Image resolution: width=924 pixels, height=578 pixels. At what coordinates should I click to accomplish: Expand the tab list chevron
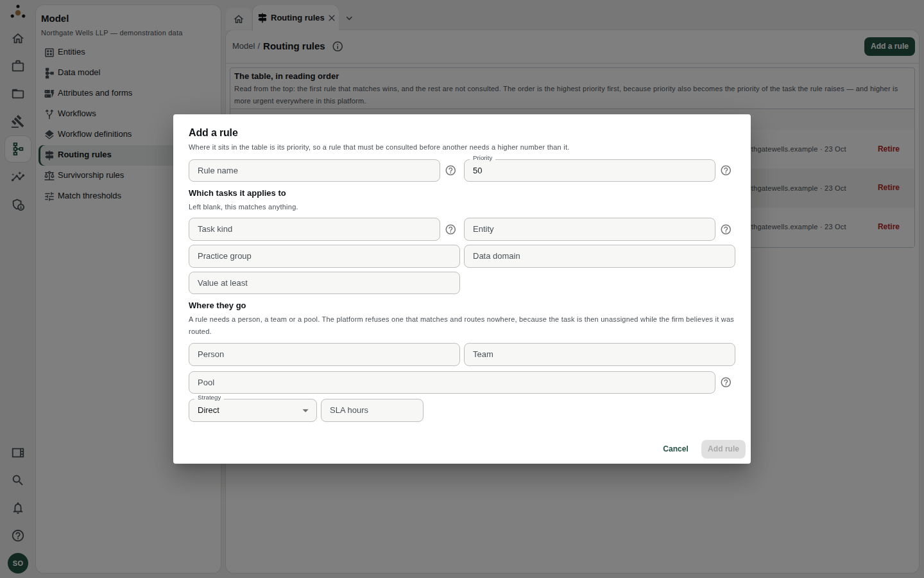(349, 18)
